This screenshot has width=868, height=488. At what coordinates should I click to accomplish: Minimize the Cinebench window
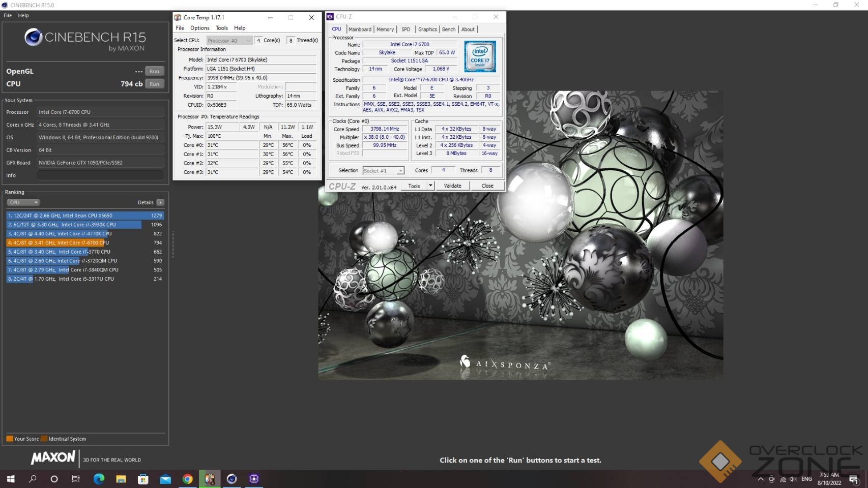tap(816, 5)
